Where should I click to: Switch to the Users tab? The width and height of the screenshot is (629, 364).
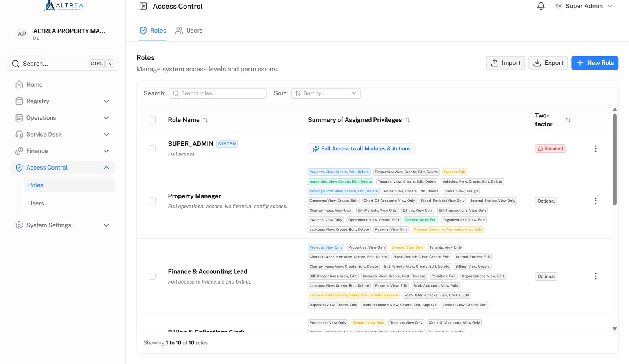pos(189,31)
